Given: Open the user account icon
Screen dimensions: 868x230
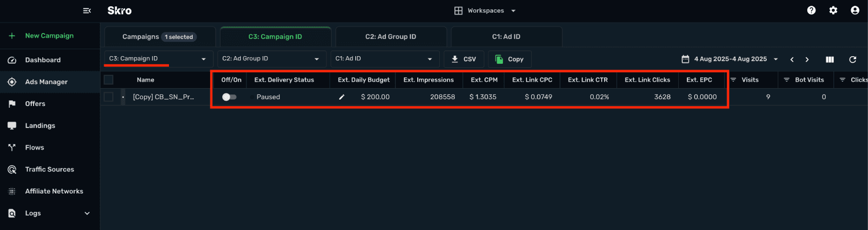Looking at the screenshot, I should pos(855,10).
